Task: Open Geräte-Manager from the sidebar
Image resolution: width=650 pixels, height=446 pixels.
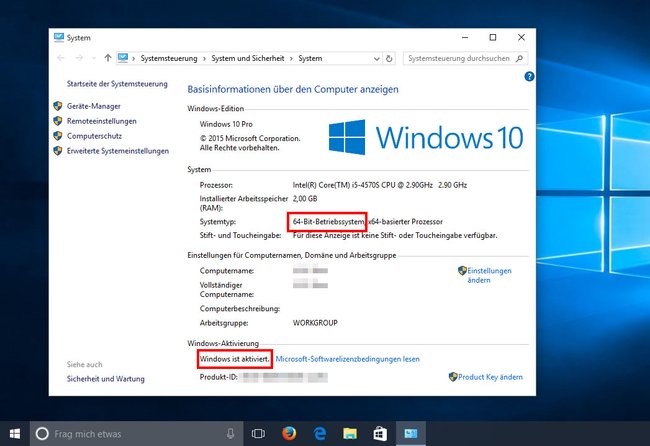Action: point(94,106)
